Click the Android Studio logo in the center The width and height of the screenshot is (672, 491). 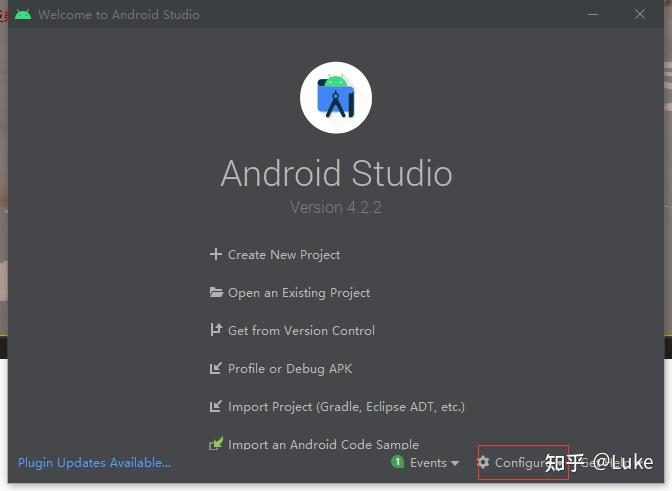336,98
